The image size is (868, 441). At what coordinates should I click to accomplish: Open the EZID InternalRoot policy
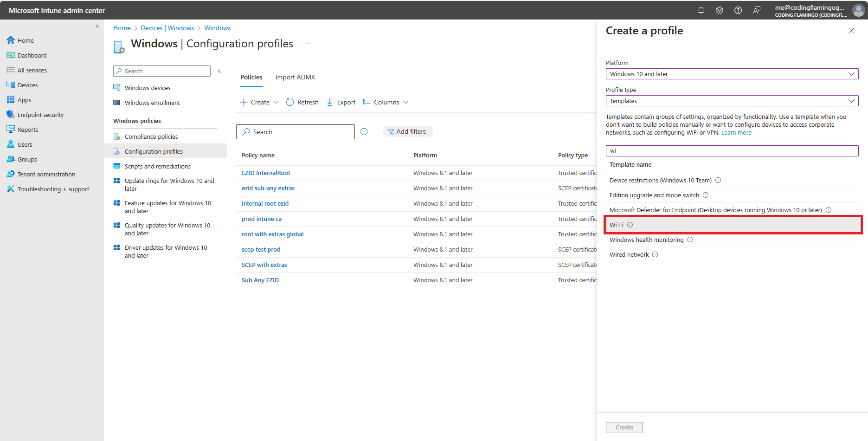pyautogui.click(x=266, y=173)
